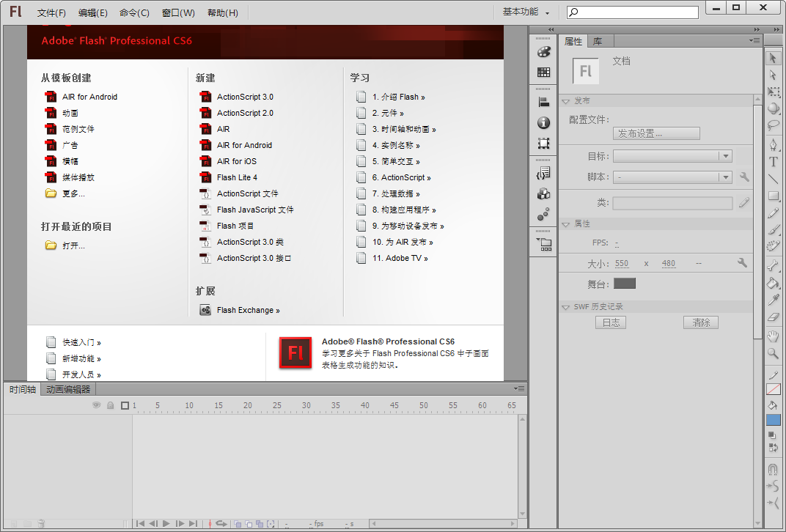Screen dimensions: 786x532
Task: Toggle the Loop playback button
Action: pyautogui.click(x=221, y=523)
